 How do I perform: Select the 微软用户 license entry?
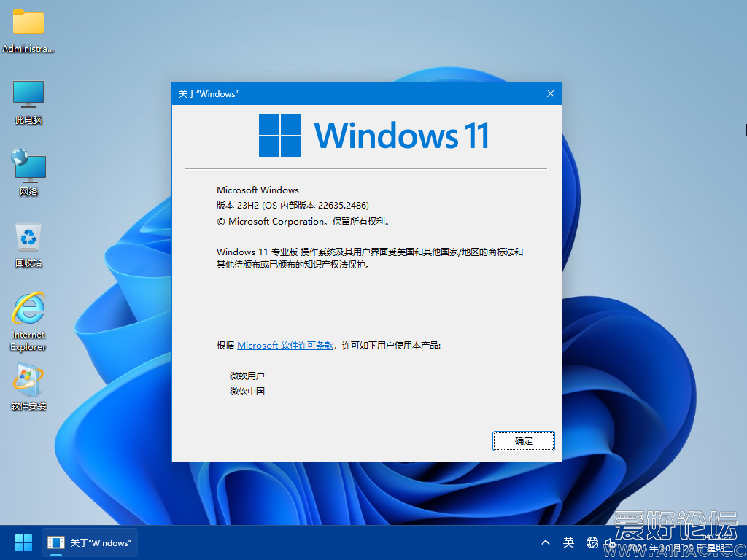(x=249, y=375)
